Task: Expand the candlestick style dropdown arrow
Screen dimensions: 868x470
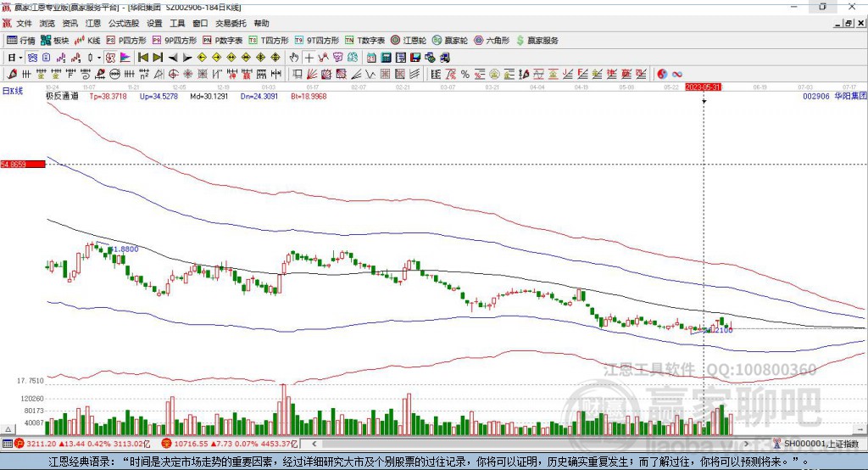Action: (99, 57)
